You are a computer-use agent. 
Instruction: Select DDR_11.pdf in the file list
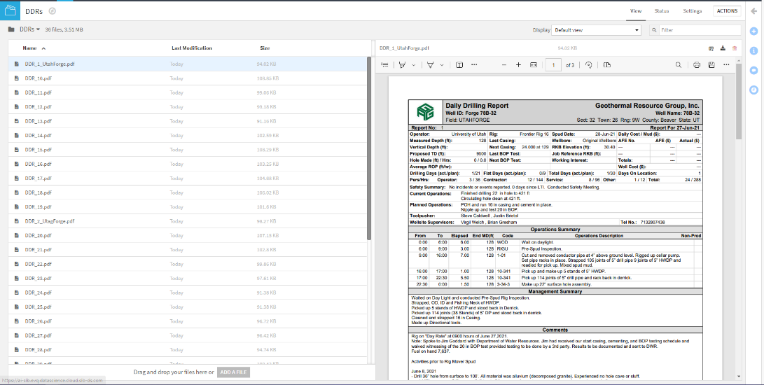(x=188, y=93)
